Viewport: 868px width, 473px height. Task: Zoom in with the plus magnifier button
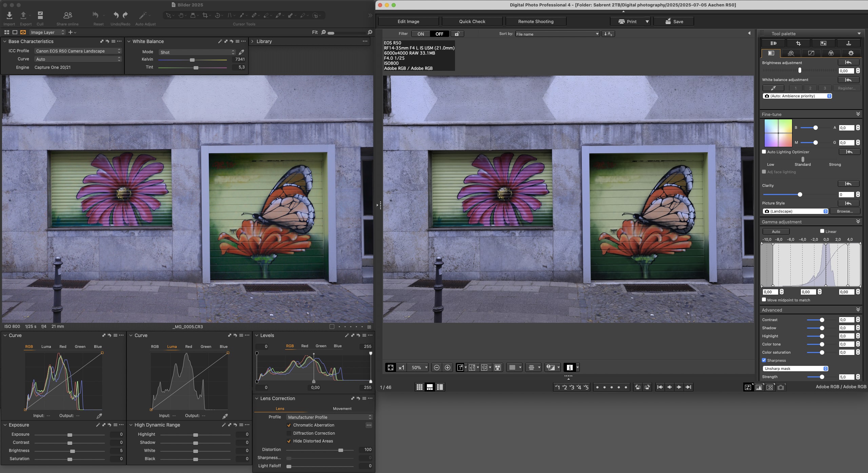click(x=448, y=368)
